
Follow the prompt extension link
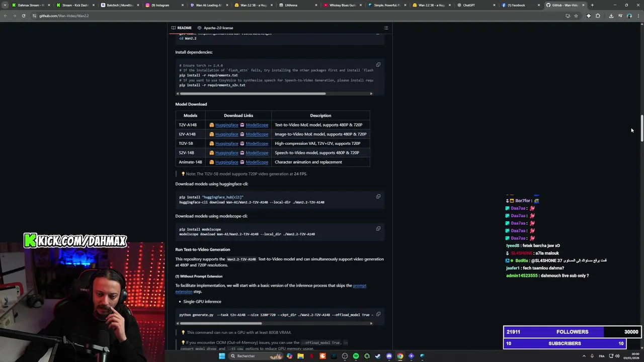(360, 286)
